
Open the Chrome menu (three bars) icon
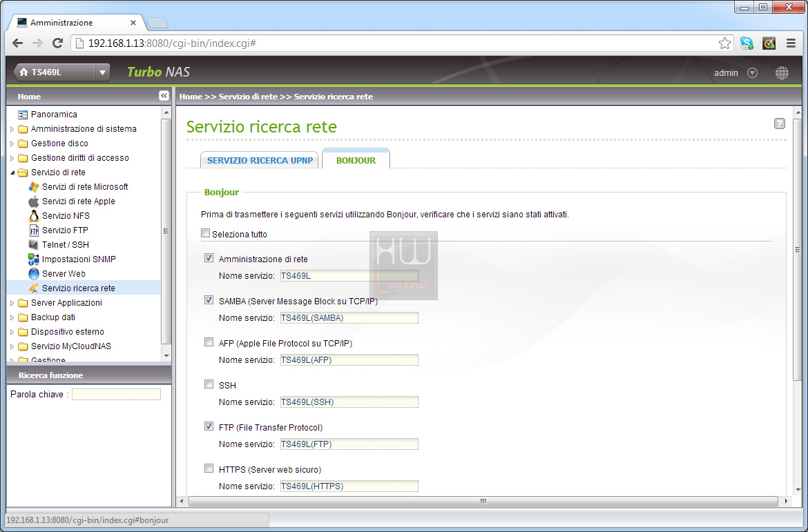click(x=791, y=43)
